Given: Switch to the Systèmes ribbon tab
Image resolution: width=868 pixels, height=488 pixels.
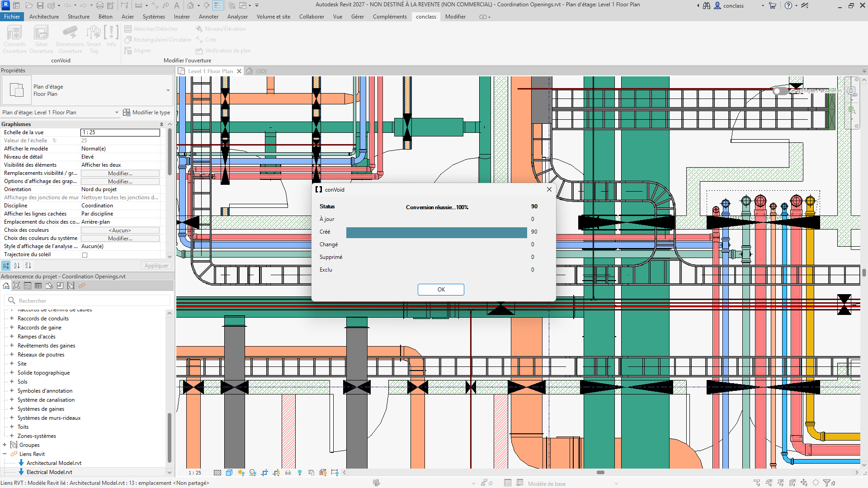Looking at the screenshot, I should click(x=154, y=17).
